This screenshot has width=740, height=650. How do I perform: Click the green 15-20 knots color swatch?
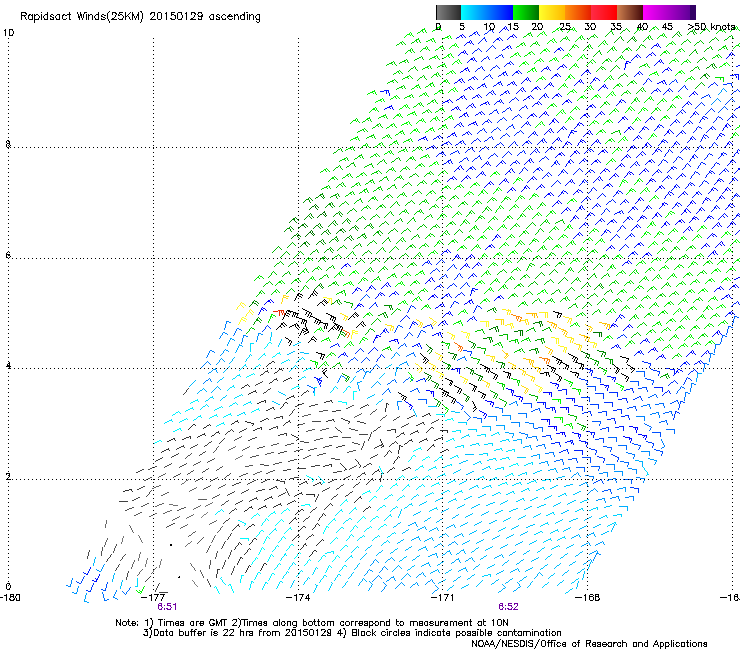click(x=526, y=12)
